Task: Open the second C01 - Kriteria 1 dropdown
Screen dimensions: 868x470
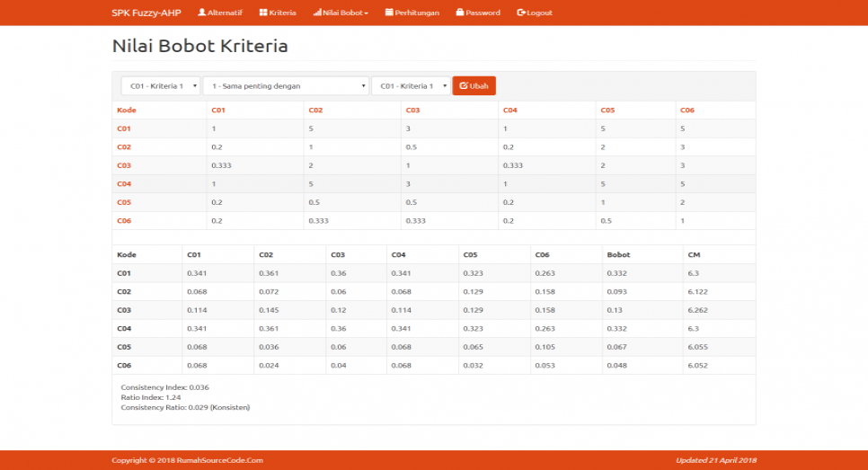Action: 411,85
